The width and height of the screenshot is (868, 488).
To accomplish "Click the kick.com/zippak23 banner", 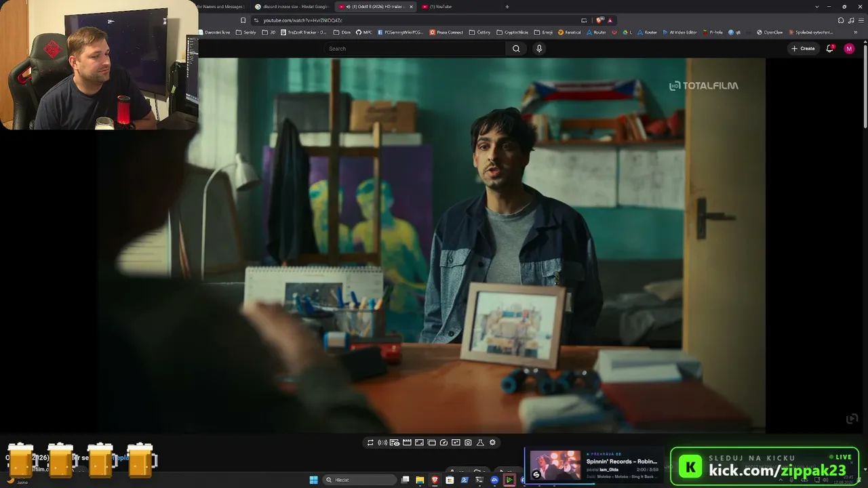I will point(765,466).
